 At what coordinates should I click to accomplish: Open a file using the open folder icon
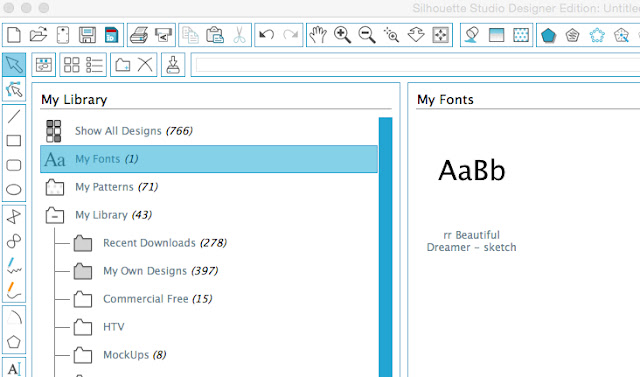point(38,35)
